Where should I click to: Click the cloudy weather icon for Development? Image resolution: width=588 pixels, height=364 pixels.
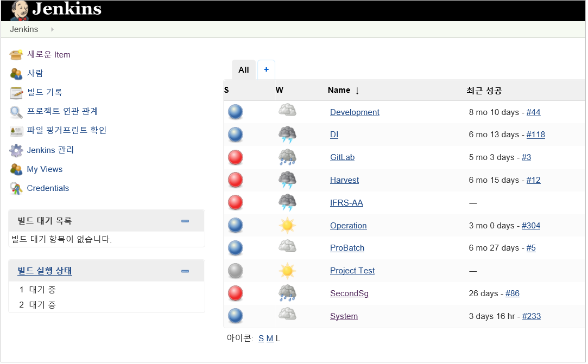click(287, 110)
